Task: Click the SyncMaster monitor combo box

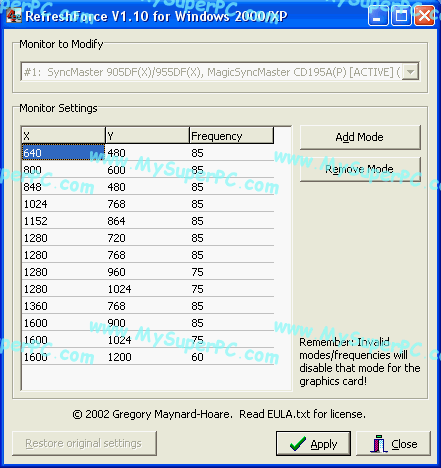Action: pyautogui.click(x=220, y=72)
